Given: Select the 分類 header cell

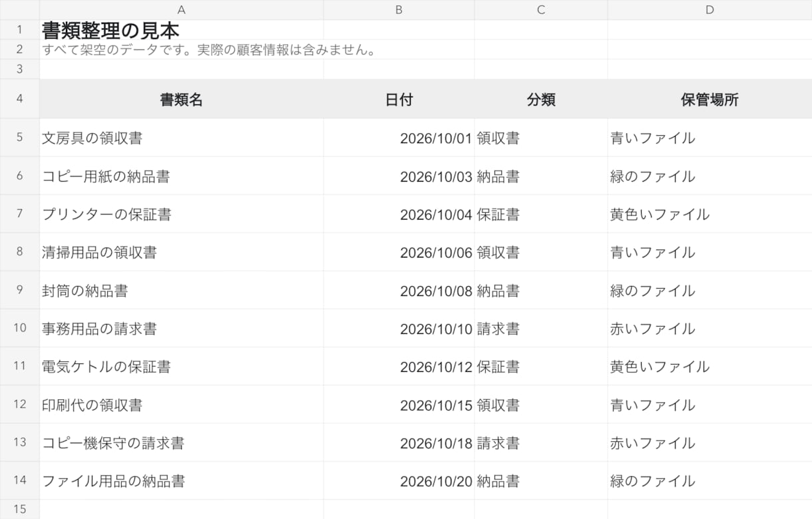Looking at the screenshot, I should 540,99.
